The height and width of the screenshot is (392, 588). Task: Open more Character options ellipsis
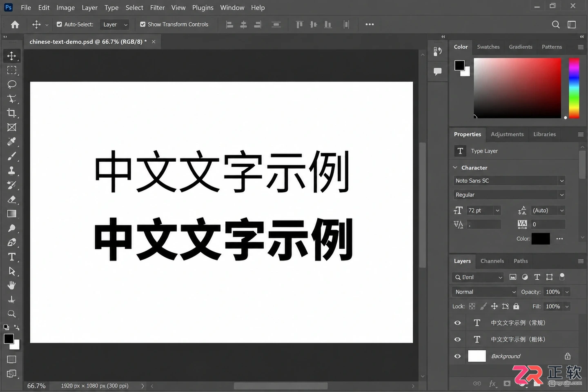[559, 239]
